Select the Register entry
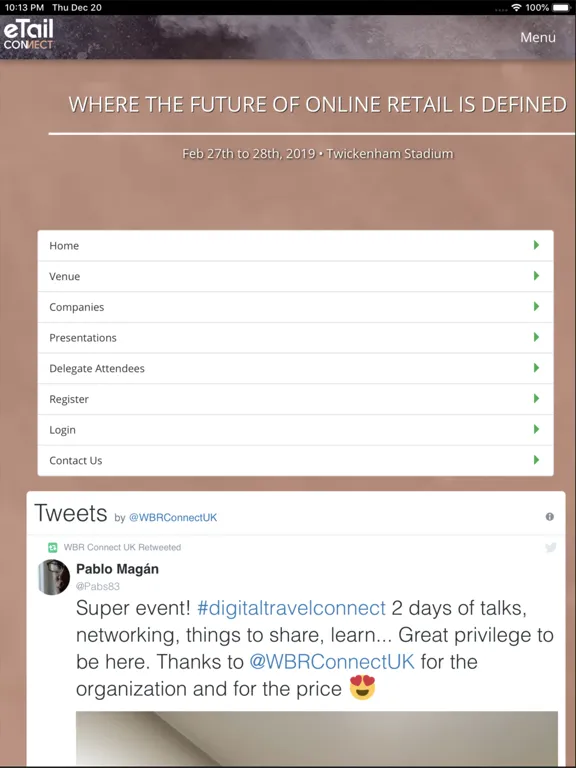Screen dimensions: 576x768 click(x=295, y=399)
